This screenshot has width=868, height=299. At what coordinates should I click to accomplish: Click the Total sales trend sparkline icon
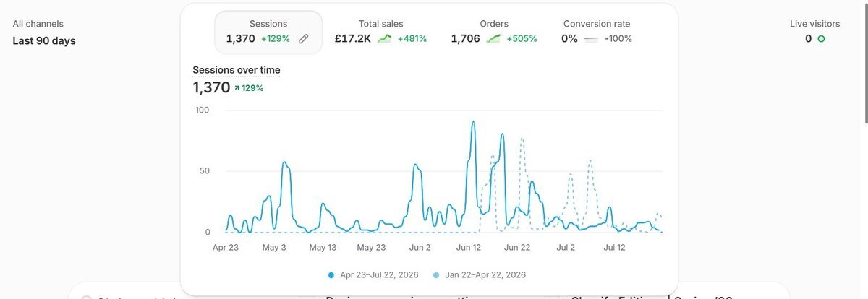pyautogui.click(x=385, y=39)
